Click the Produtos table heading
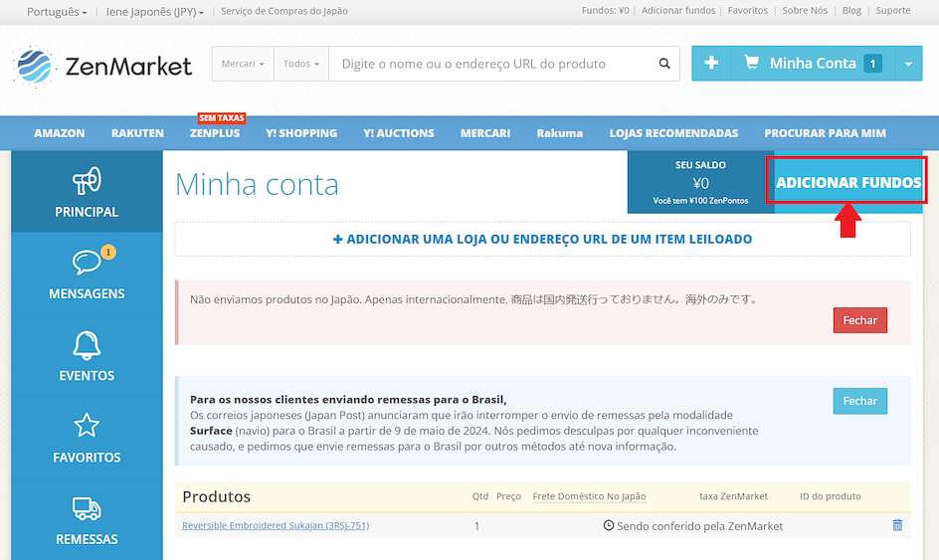The width and height of the screenshot is (939, 560). pyautogui.click(x=216, y=496)
